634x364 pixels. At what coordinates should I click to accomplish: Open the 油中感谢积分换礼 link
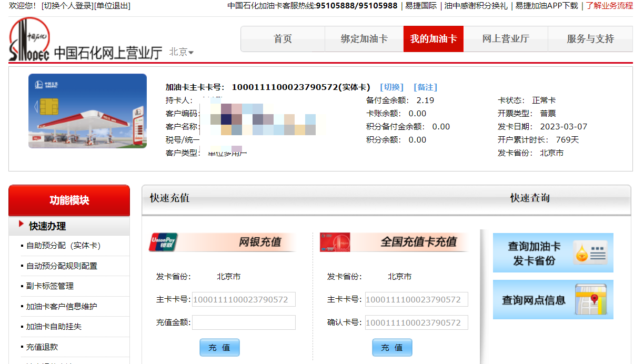coord(476,6)
